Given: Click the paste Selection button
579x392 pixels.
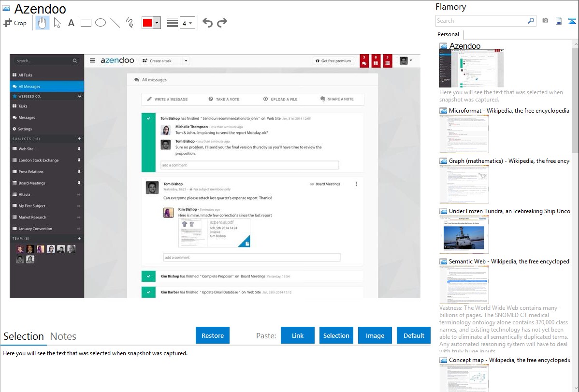Looking at the screenshot, I should (x=336, y=335).
